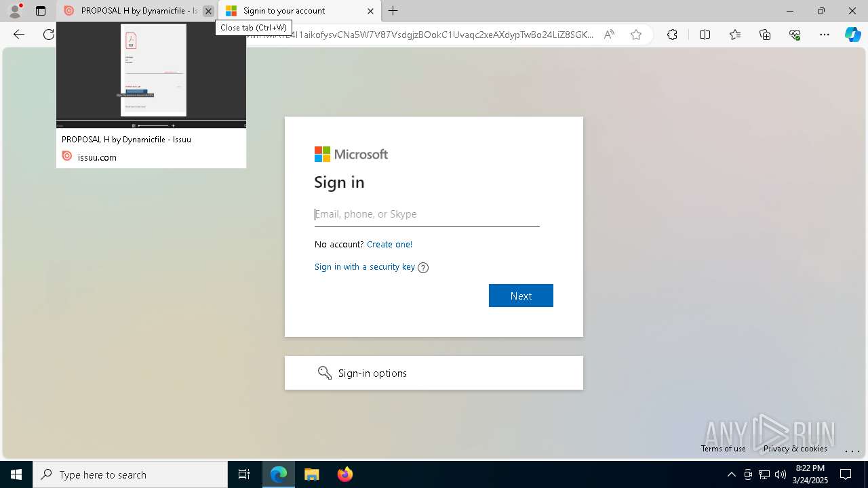Image resolution: width=868 pixels, height=488 pixels.
Task: Open Microsoft Edge from the taskbar
Action: pyautogui.click(x=279, y=474)
